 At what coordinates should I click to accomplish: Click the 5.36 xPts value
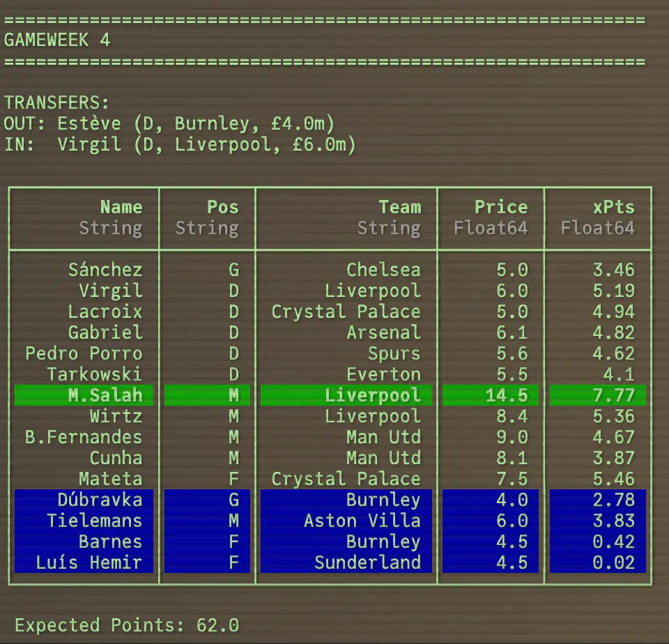coord(613,416)
